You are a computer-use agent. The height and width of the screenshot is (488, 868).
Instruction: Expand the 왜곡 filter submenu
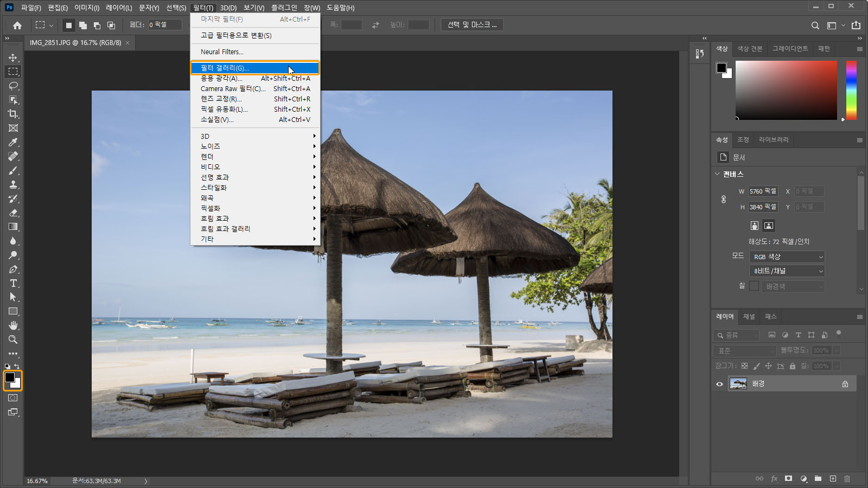[255, 198]
